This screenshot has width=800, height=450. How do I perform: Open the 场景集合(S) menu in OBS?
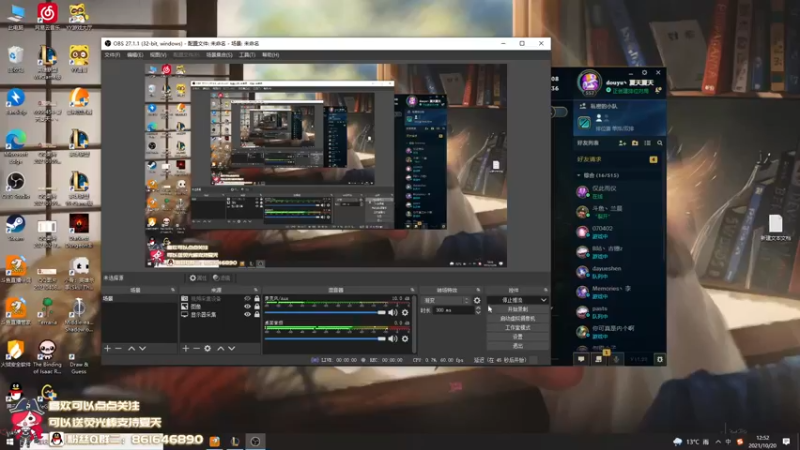pyautogui.click(x=219, y=55)
